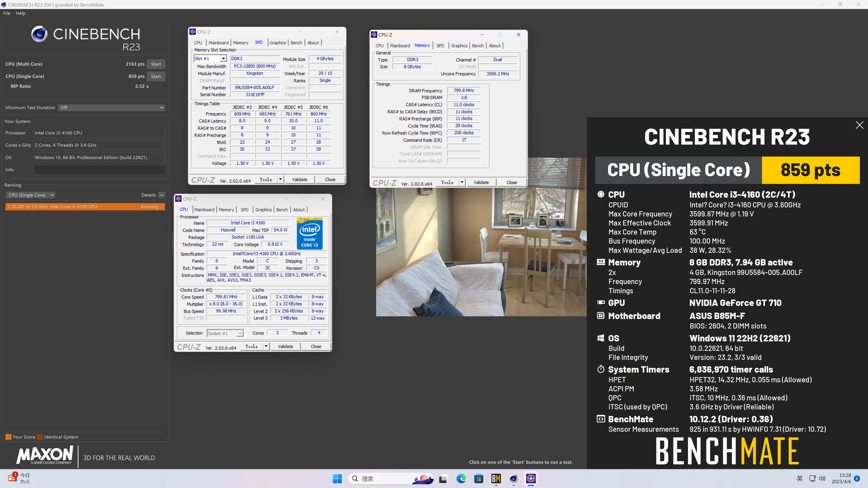Click the System Timers clock icon
This screenshot has height=488, width=868.
(x=601, y=369)
